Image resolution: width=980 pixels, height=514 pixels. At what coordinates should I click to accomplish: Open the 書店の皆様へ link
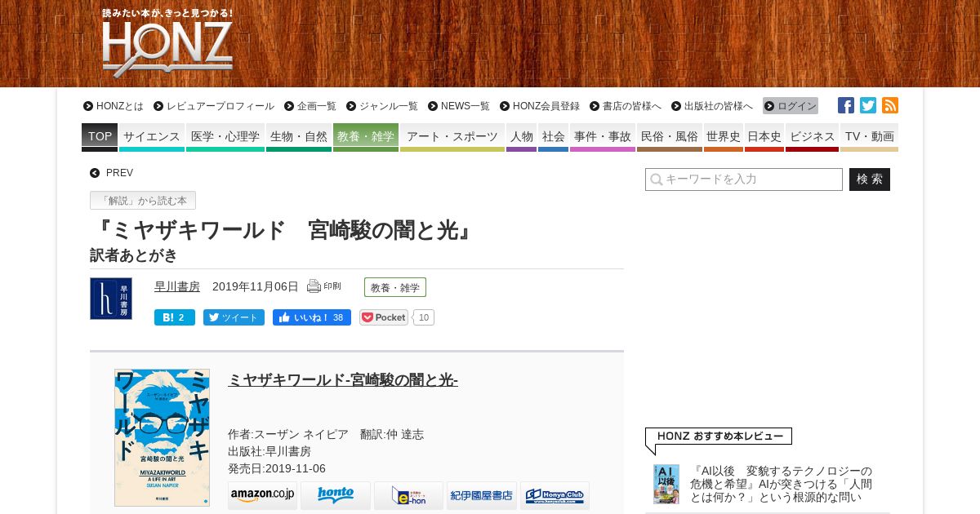pos(626,106)
